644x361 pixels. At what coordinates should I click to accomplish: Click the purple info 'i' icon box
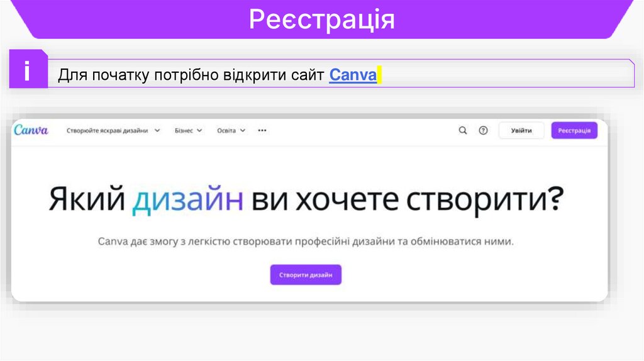click(28, 69)
